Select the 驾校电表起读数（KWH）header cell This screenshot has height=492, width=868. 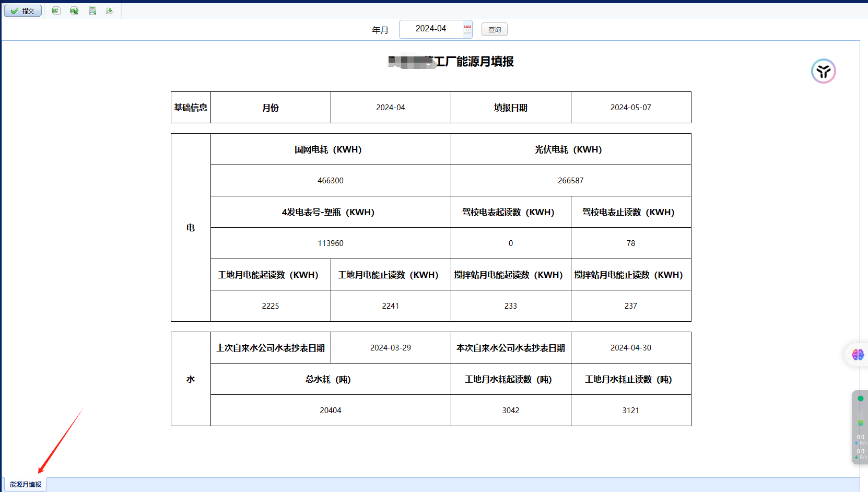(x=511, y=212)
